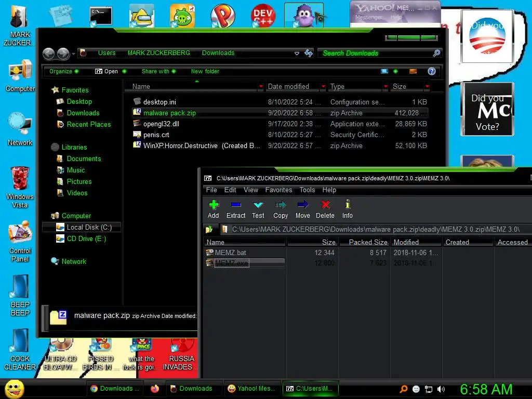Click the Move toolbar icon in 7-Zip
The height and width of the screenshot is (399, 532).
tap(303, 209)
